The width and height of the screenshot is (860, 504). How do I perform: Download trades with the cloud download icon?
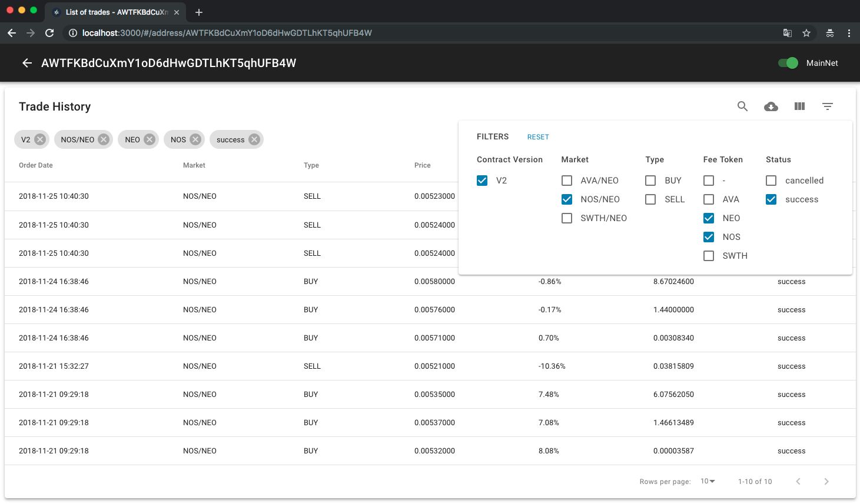771,106
